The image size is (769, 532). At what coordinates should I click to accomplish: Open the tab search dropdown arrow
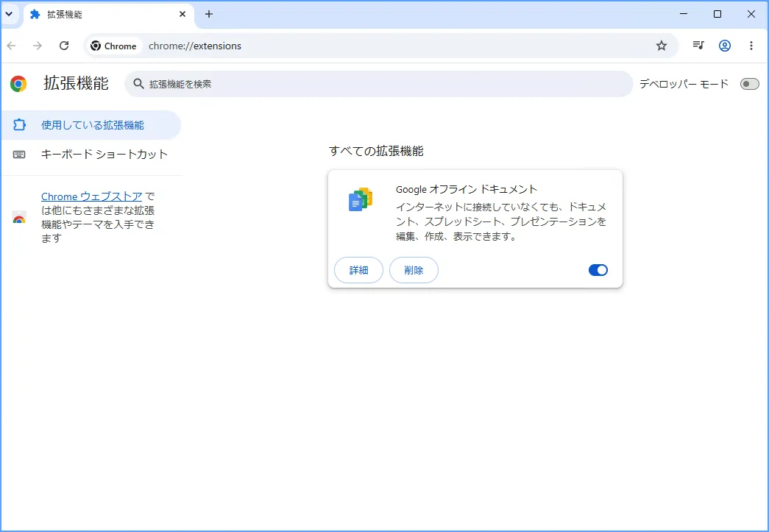[x=9, y=14]
